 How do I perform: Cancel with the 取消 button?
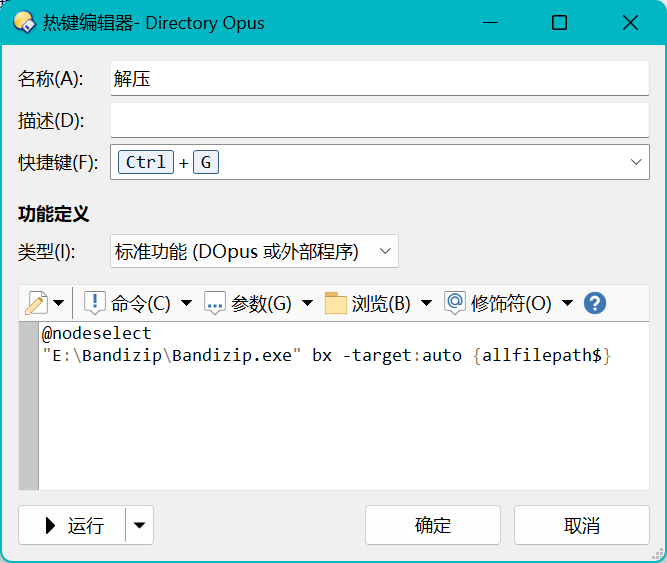pos(581,526)
